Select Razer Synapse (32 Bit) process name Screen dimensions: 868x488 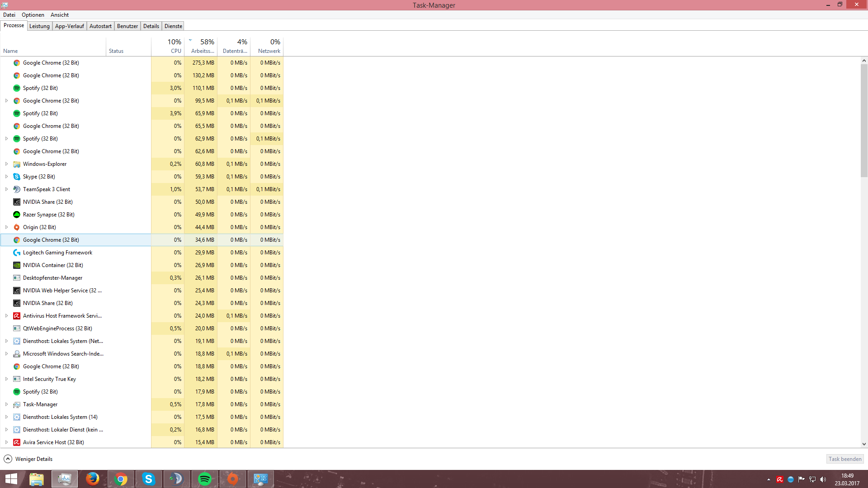[x=49, y=215]
